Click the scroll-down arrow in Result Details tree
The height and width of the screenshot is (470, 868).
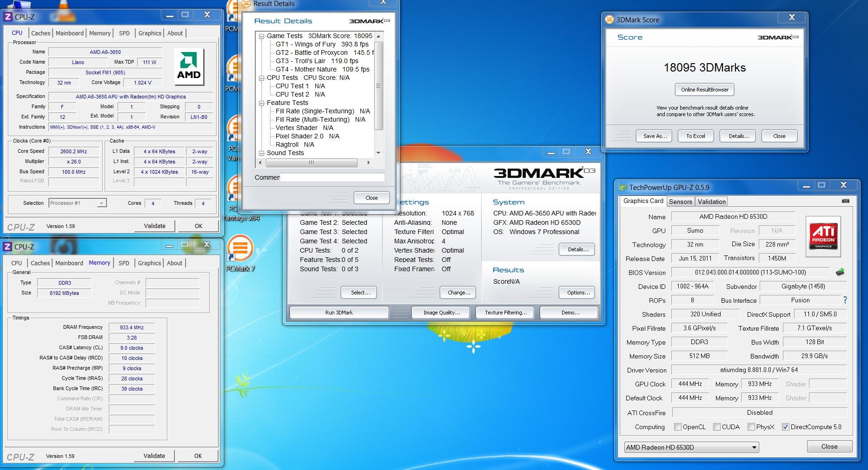[x=378, y=153]
